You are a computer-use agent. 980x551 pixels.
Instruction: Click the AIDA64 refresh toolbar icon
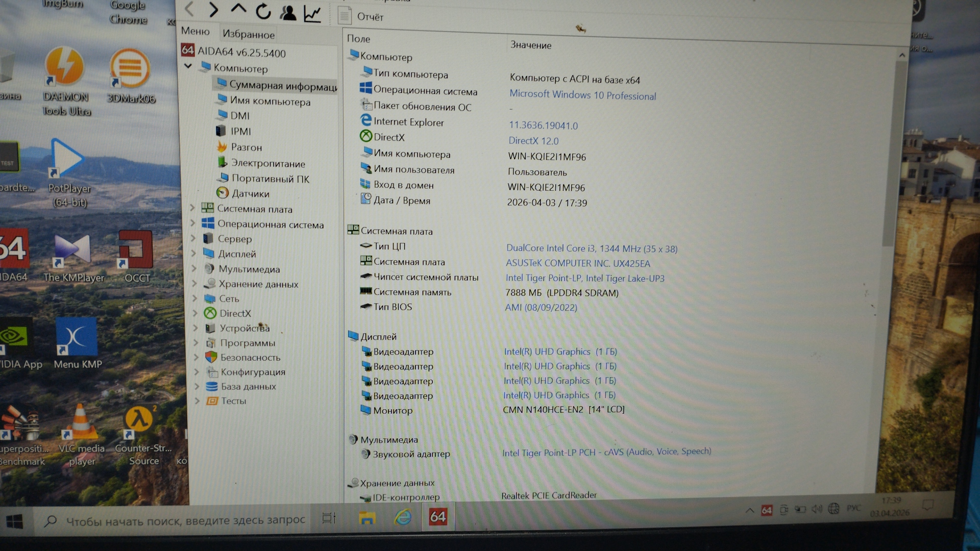click(263, 11)
